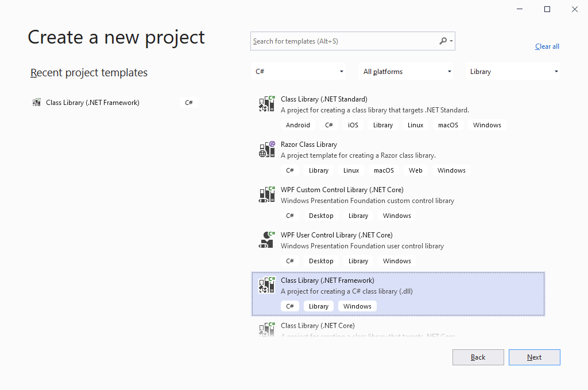588x390 pixels.
Task: Click the Next button
Action: (534, 357)
